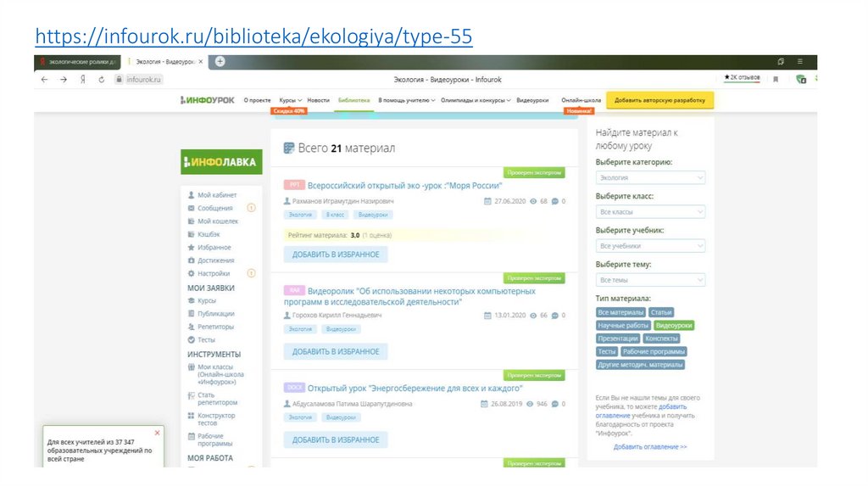Click the Мой кошелек wallet icon
Screen dimensions: 868x487
(x=191, y=221)
